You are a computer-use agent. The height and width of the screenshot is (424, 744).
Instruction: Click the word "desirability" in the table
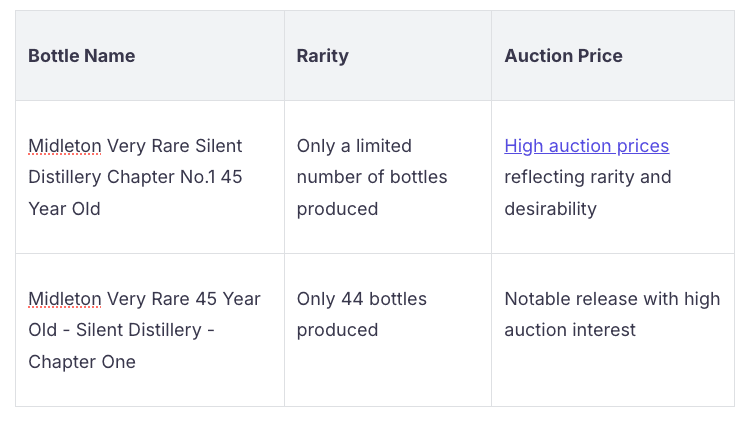(550, 209)
